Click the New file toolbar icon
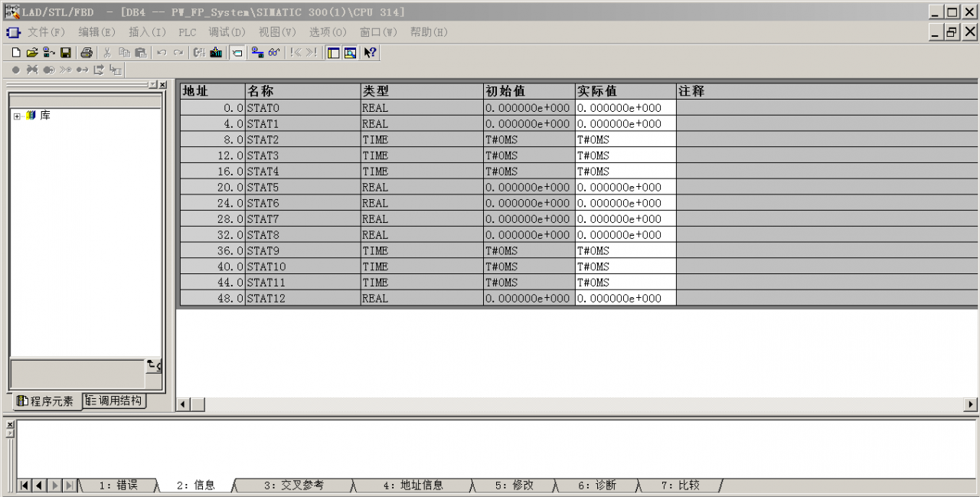 pos(16,53)
